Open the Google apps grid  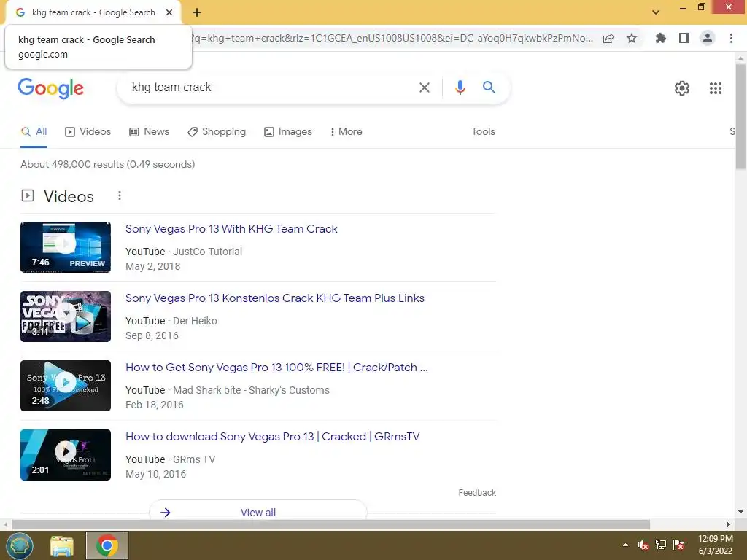click(x=715, y=88)
